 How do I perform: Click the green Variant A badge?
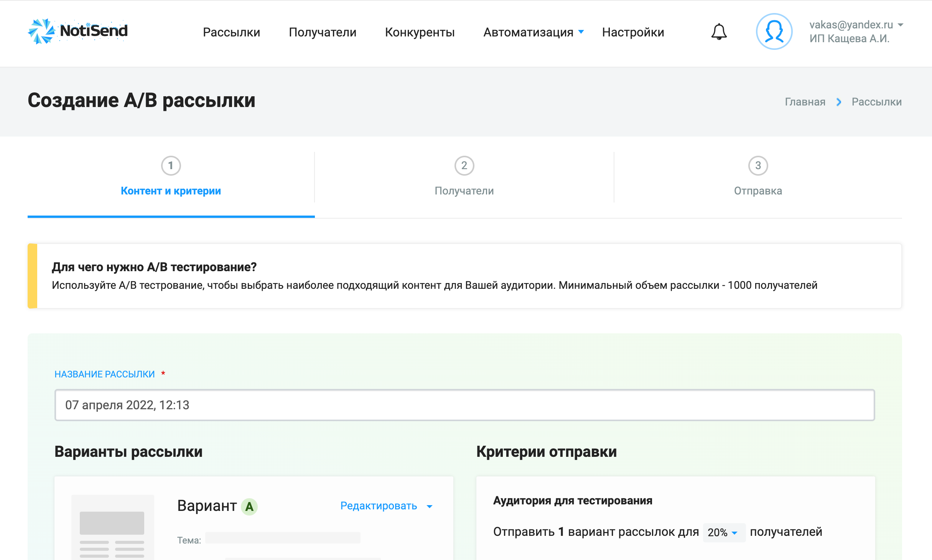249,507
